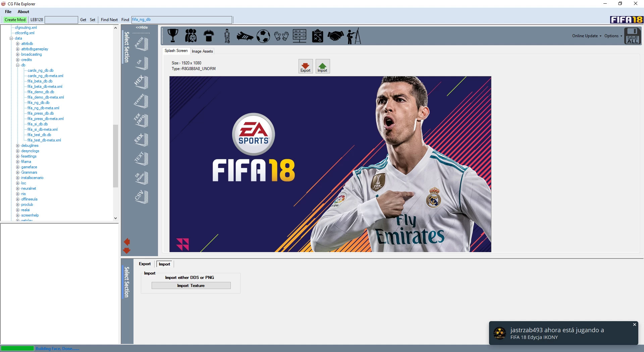The height and width of the screenshot is (352, 644).
Task: Open the soccer ball editor icon
Action: pyautogui.click(x=263, y=36)
